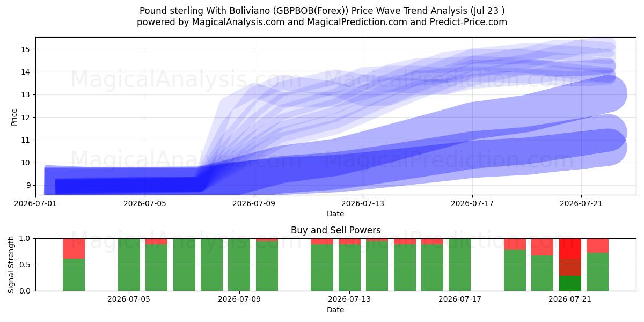
Task: Click the 'Date' label under the price chart
Action: point(335,214)
